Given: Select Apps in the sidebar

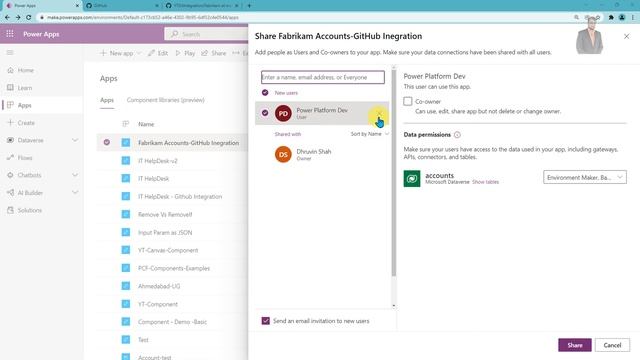Looking at the screenshot, I should coord(24,105).
